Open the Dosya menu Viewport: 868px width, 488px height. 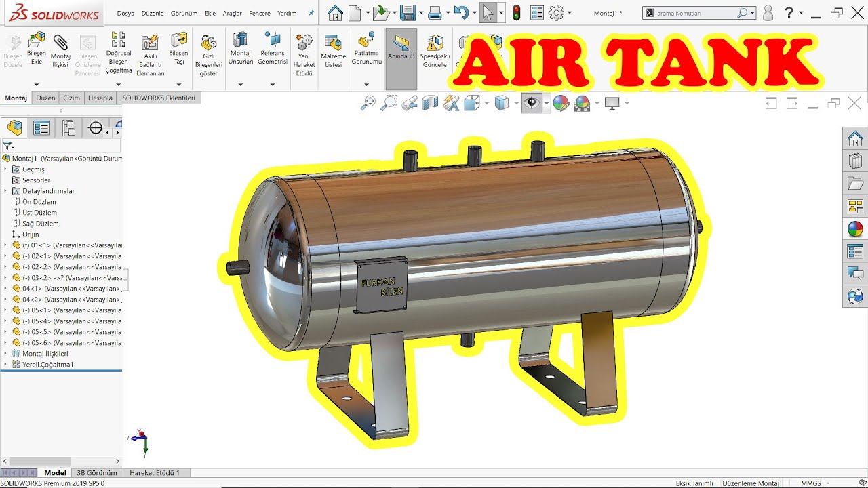[x=125, y=14]
